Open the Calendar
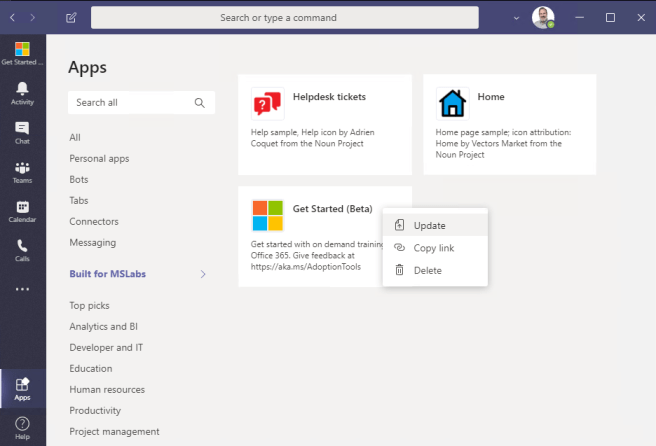The image size is (656, 446). (22, 211)
